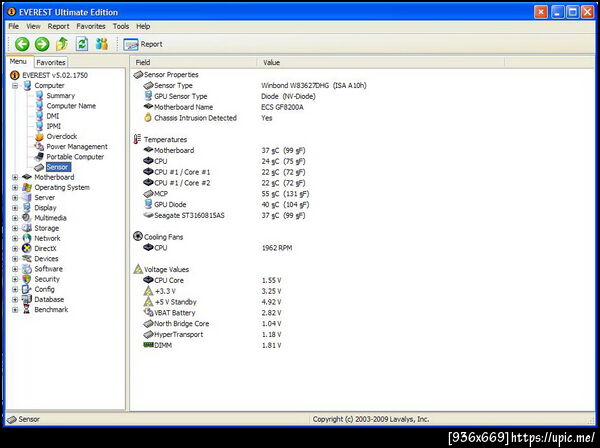Expand the DirectX tree node

pyautogui.click(x=15, y=249)
